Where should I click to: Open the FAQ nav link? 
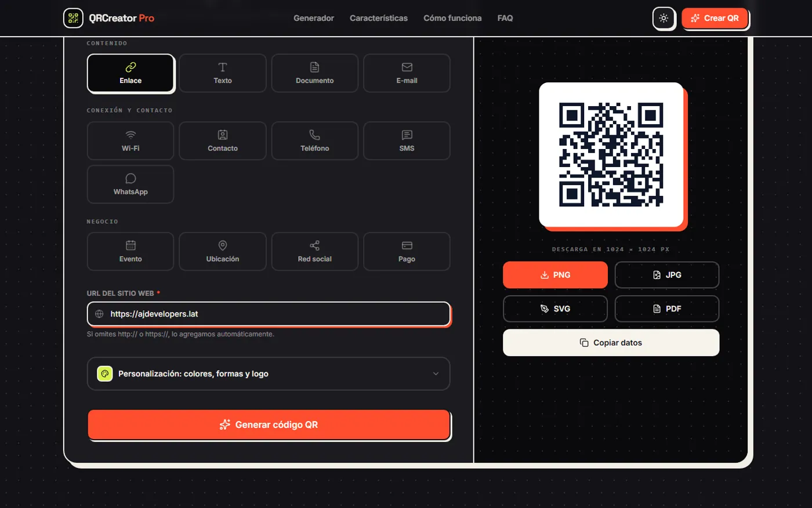[505, 18]
